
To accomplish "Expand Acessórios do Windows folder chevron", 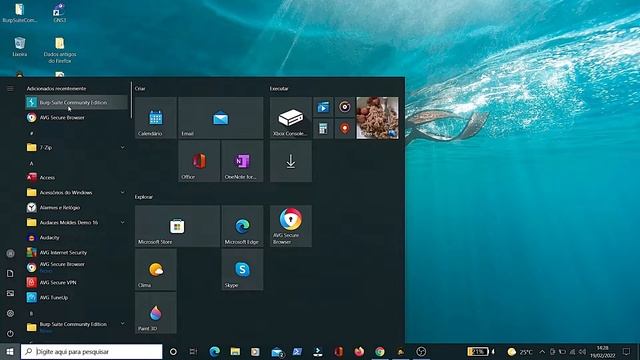I will point(122,193).
